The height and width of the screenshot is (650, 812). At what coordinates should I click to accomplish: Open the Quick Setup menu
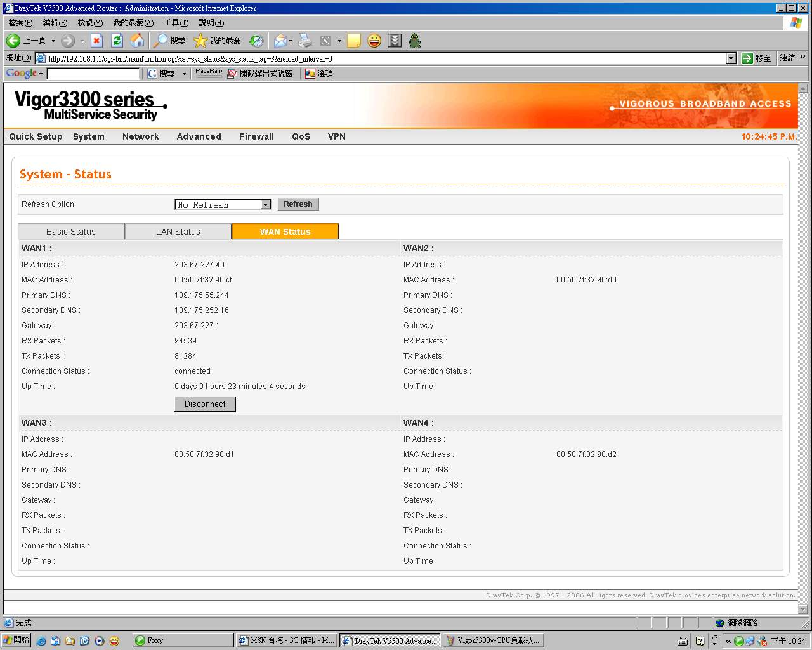[x=36, y=136]
